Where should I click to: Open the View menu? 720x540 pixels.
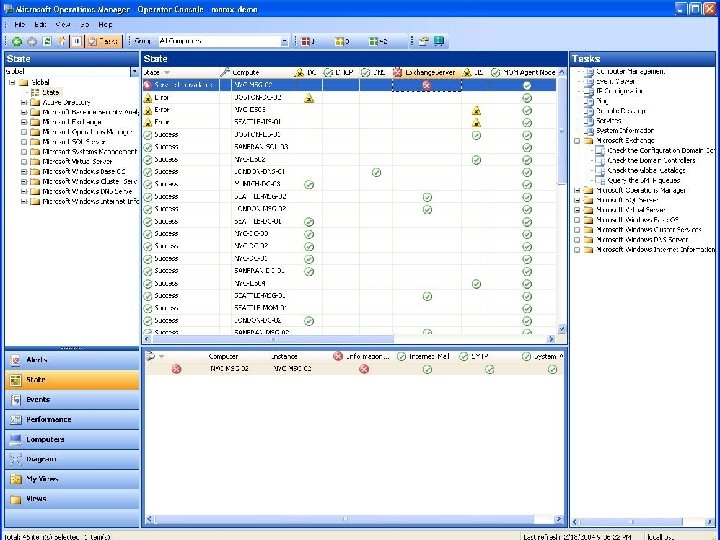(x=62, y=24)
